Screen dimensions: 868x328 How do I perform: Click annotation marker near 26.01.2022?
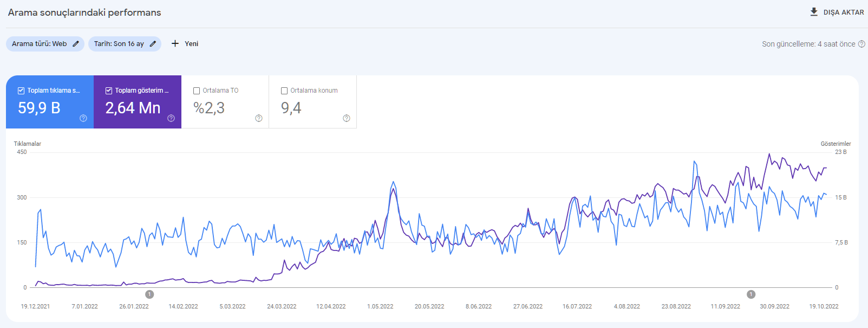(x=149, y=294)
